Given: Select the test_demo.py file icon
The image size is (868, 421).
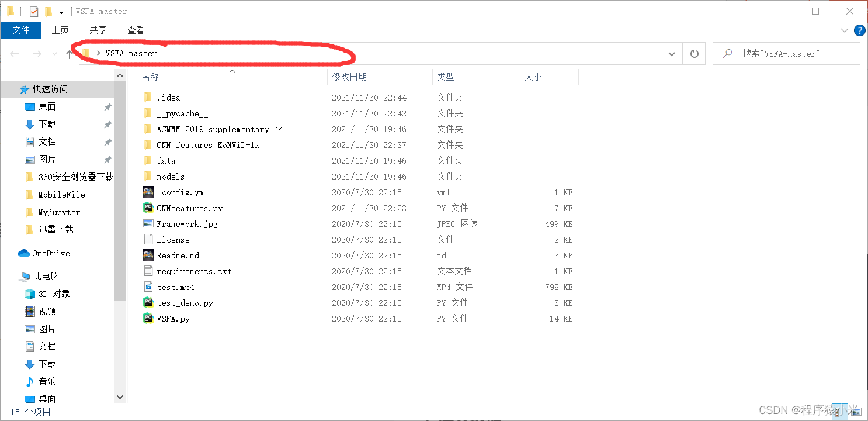Looking at the screenshot, I should click(148, 302).
